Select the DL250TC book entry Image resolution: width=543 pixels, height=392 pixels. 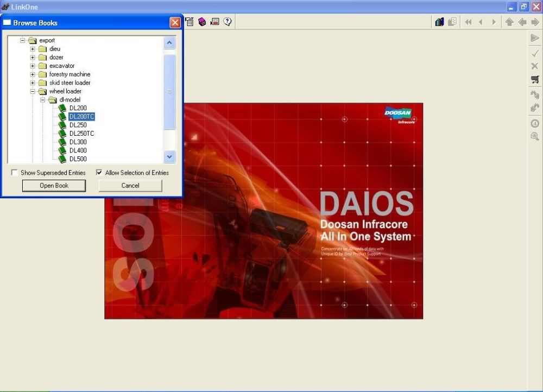pyautogui.click(x=82, y=134)
